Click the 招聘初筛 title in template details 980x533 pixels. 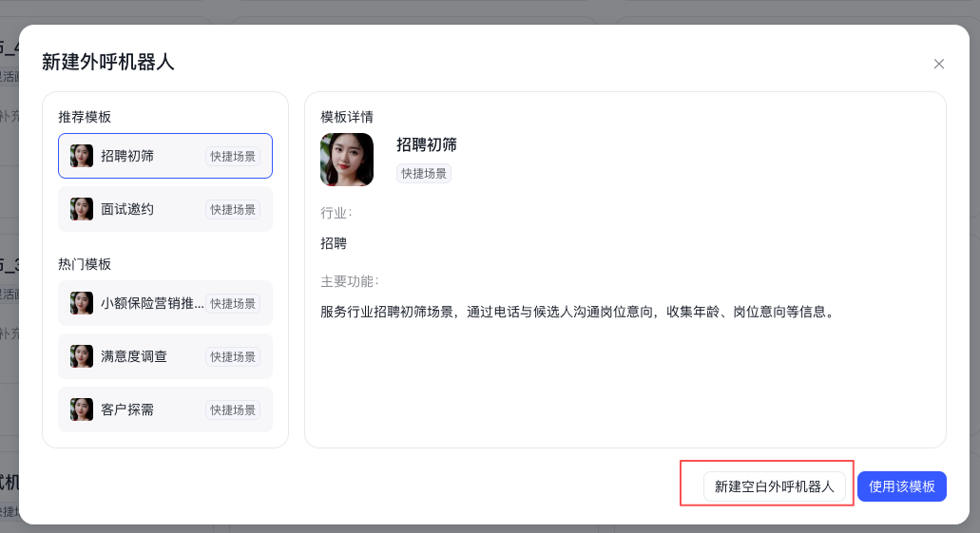click(427, 144)
